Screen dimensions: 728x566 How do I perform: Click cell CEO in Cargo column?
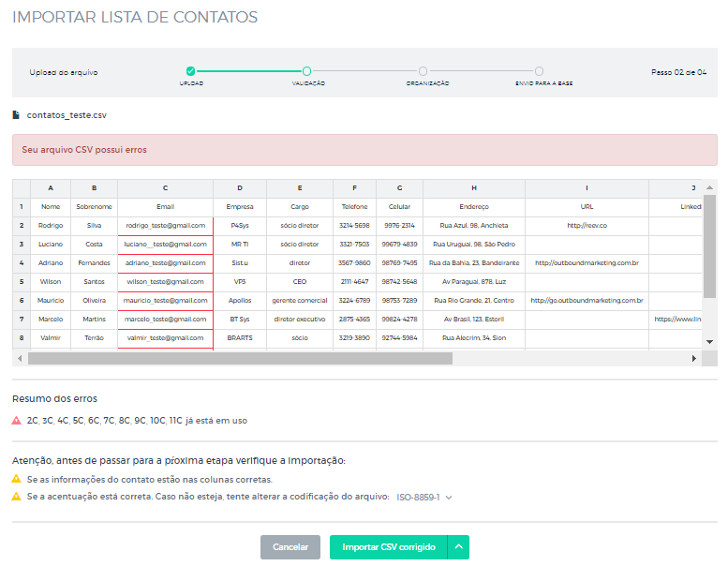pos(300,282)
